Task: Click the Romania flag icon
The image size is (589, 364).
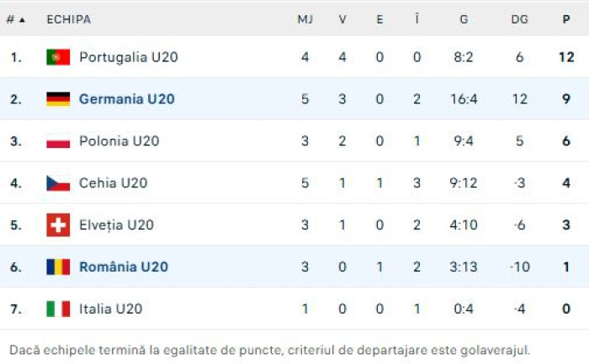Action: click(x=58, y=267)
